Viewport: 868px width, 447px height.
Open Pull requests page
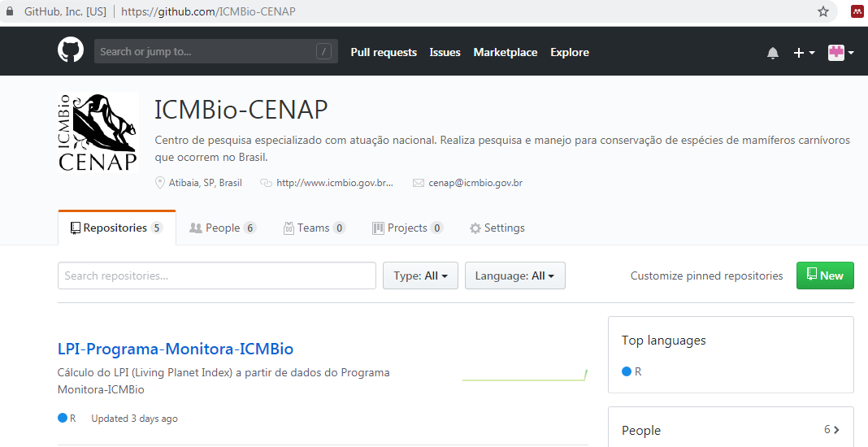tap(384, 52)
